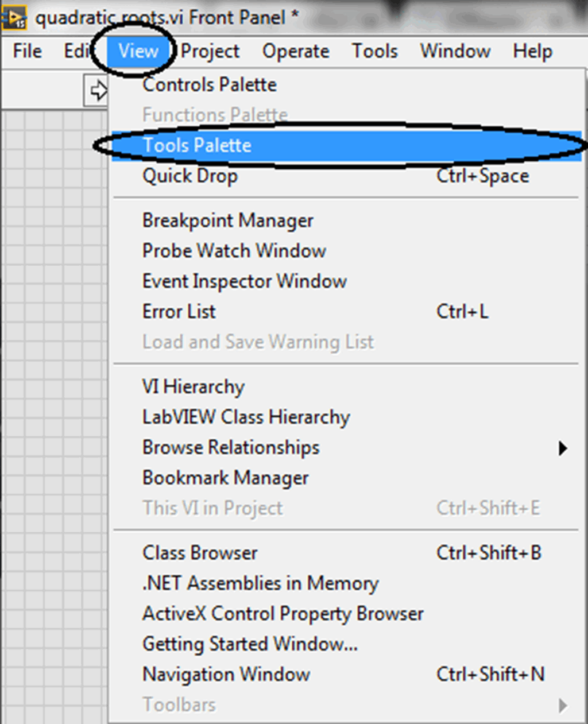
Task: Open the Bookmark Manager
Action: coord(226,478)
